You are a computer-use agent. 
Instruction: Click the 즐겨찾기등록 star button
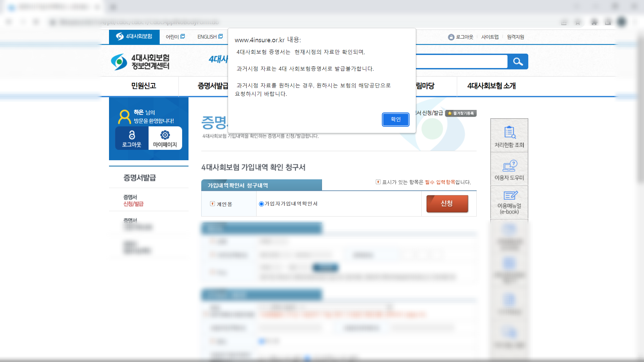click(x=462, y=113)
